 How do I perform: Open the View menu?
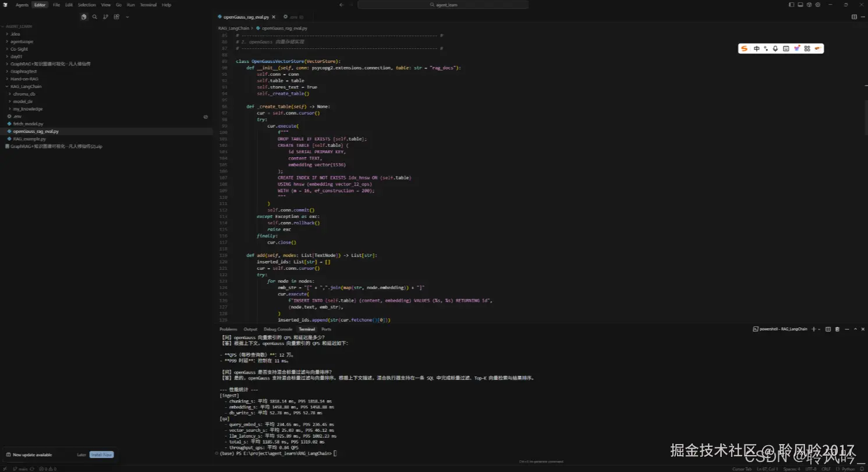pos(105,5)
